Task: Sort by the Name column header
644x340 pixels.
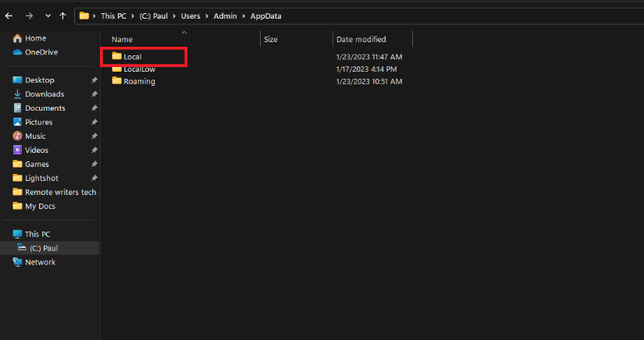Action: click(122, 39)
